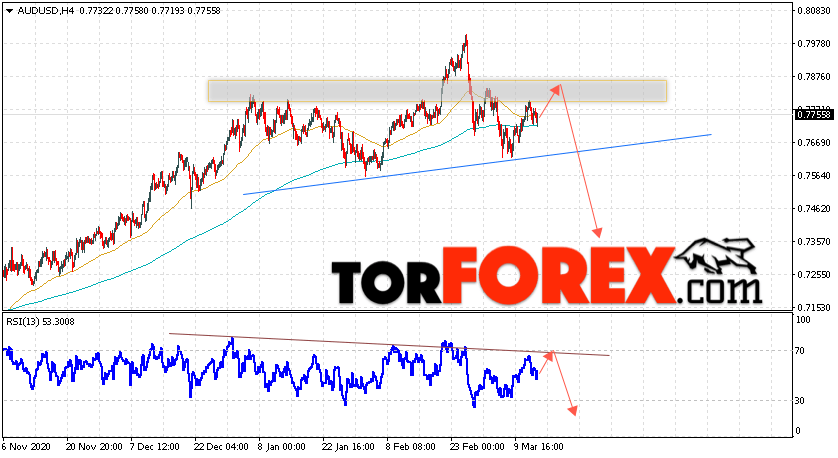The height and width of the screenshot is (458, 838).
Task: Click the 0.76690 price axis label
Action: pyautogui.click(x=814, y=143)
